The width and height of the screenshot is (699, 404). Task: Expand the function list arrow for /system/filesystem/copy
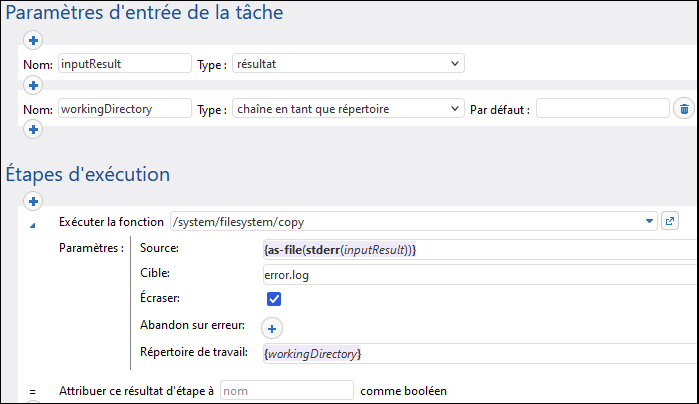pos(650,221)
